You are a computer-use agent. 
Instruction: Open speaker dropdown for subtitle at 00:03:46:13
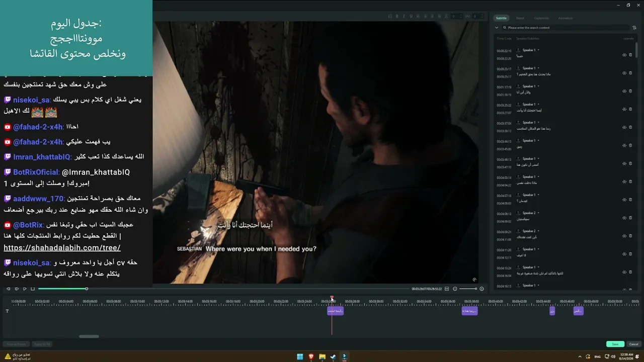[x=538, y=159]
